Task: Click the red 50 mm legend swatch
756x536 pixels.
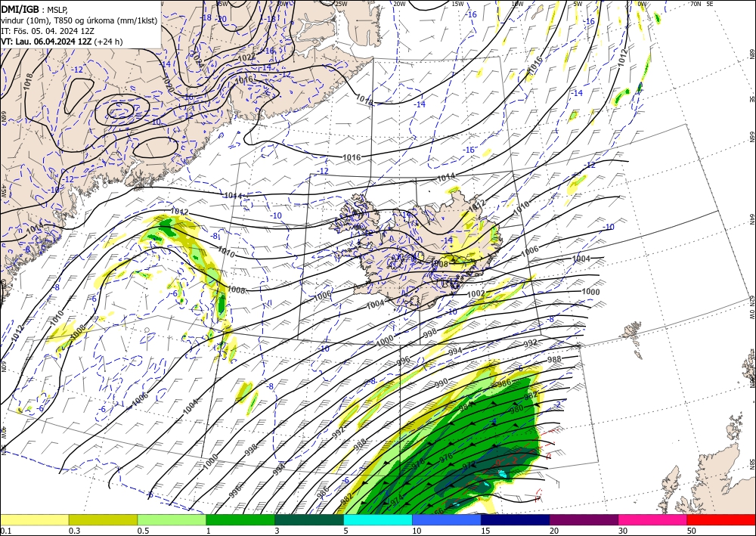Action: [x=721, y=519]
